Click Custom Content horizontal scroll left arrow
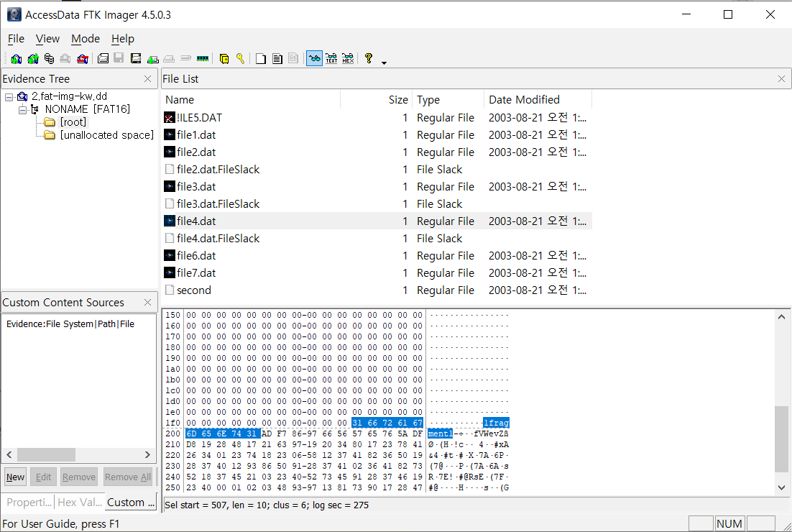This screenshot has height=532, width=792. (9, 454)
